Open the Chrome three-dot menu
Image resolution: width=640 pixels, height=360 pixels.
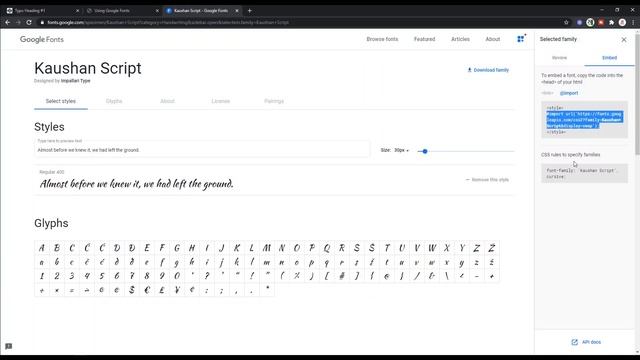pos(633,22)
